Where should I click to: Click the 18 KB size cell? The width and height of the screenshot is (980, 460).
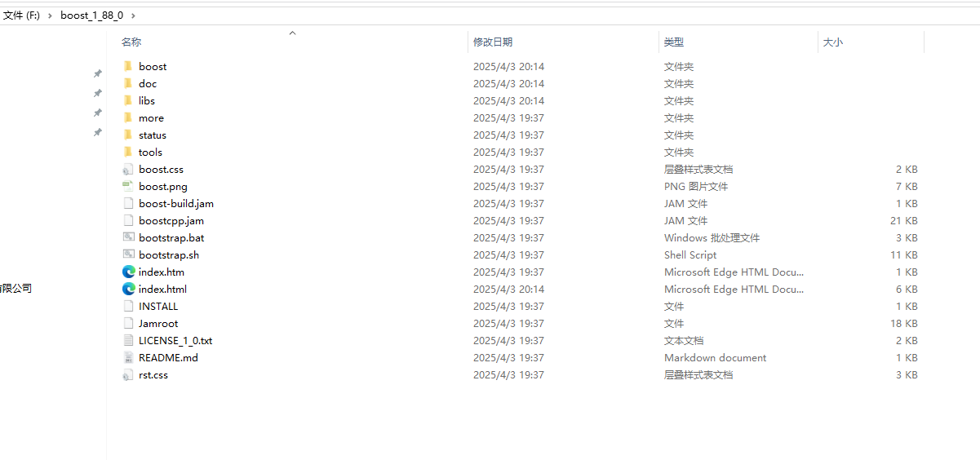point(903,324)
